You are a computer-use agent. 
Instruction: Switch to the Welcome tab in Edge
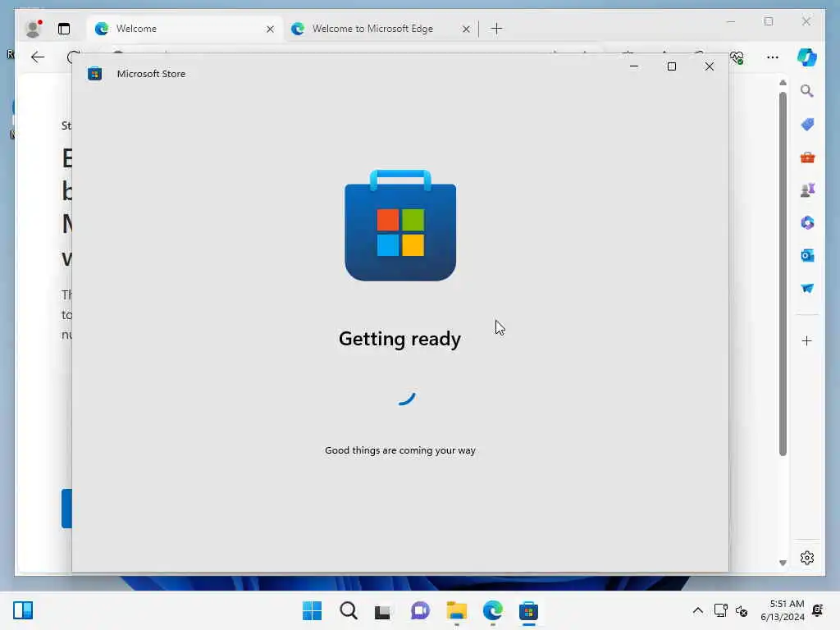pos(184,29)
